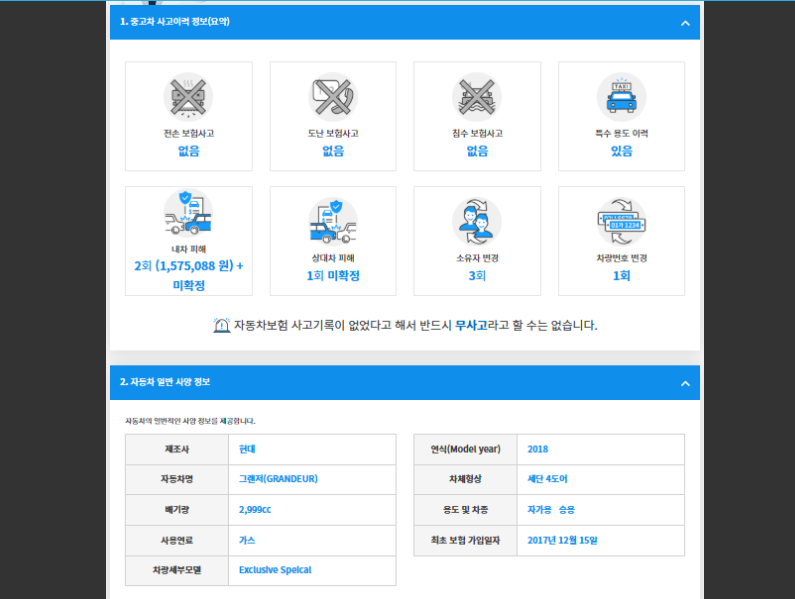Click the 제조사 row header cell
The image size is (795, 599).
coord(177,449)
